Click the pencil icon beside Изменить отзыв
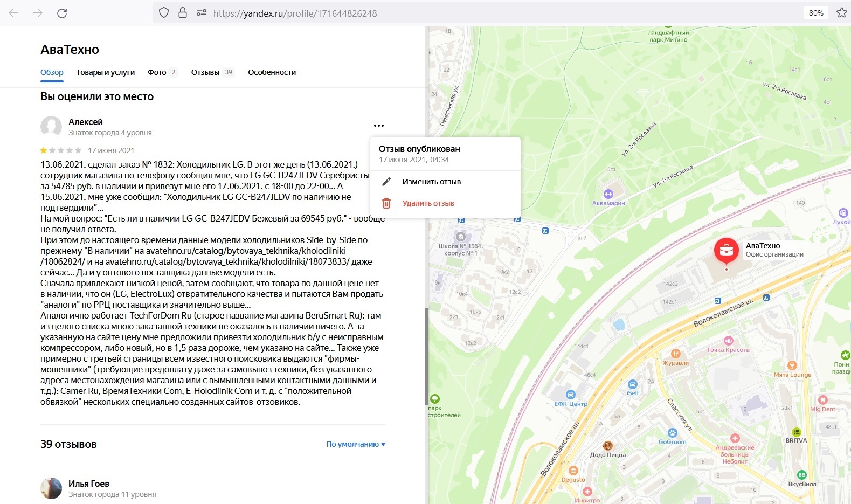851x504 pixels. point(386,182)
